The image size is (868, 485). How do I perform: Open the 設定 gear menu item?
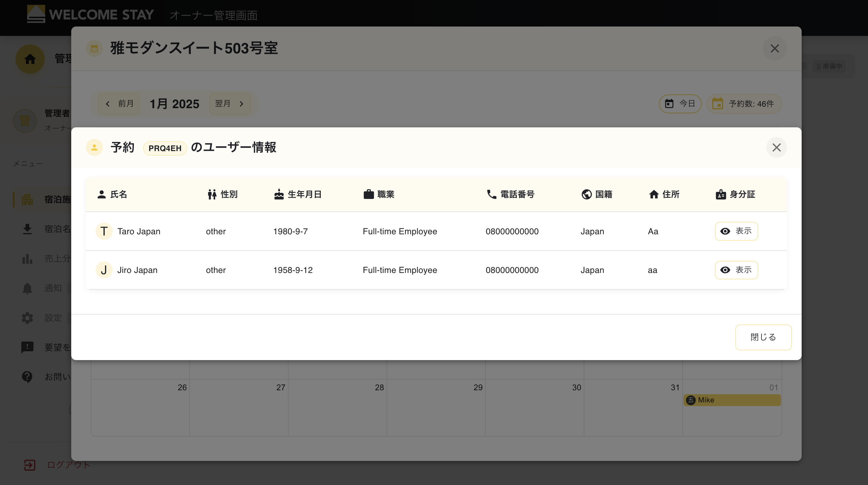(27, 318)
